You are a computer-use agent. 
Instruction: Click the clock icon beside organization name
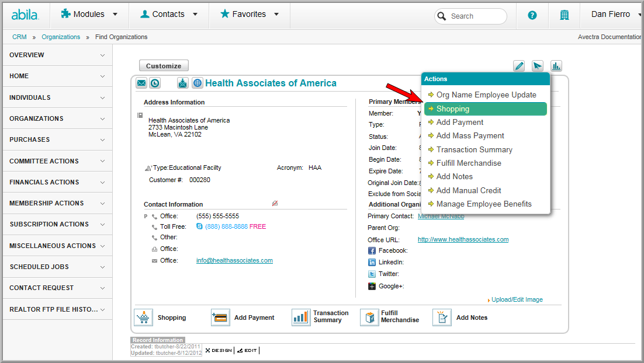pyautogui.click(x=155, y=83)
